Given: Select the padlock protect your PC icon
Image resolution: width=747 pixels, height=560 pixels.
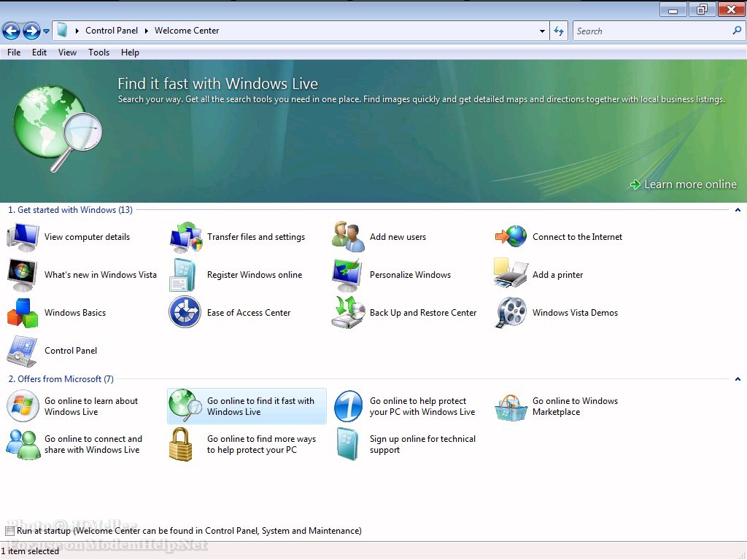Looking at the screenshot, I should 181,444.
